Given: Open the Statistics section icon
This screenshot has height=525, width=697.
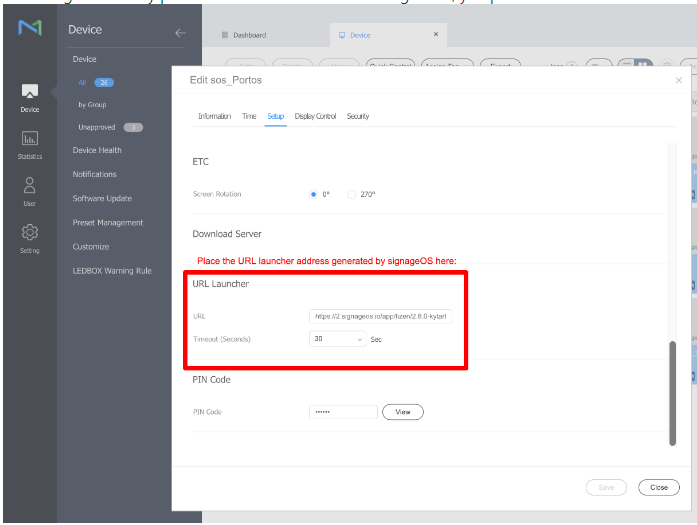Looking at the screenshot, I should pos(29,144).
